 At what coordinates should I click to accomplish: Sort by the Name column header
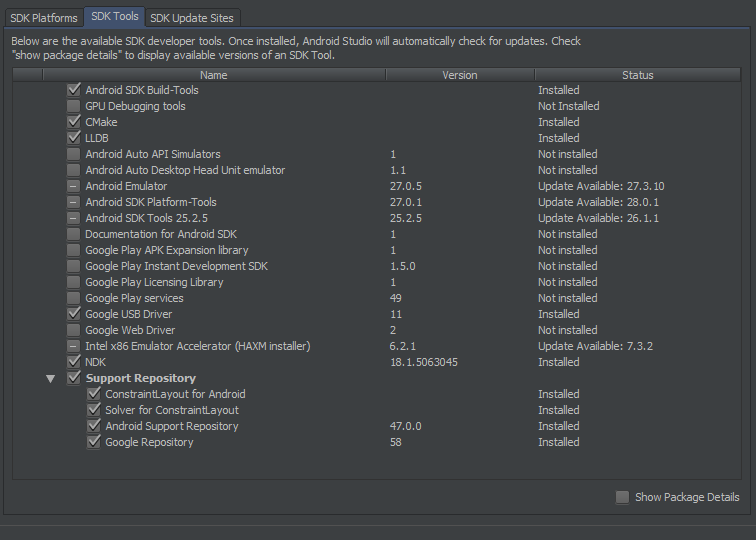point(214,75)
